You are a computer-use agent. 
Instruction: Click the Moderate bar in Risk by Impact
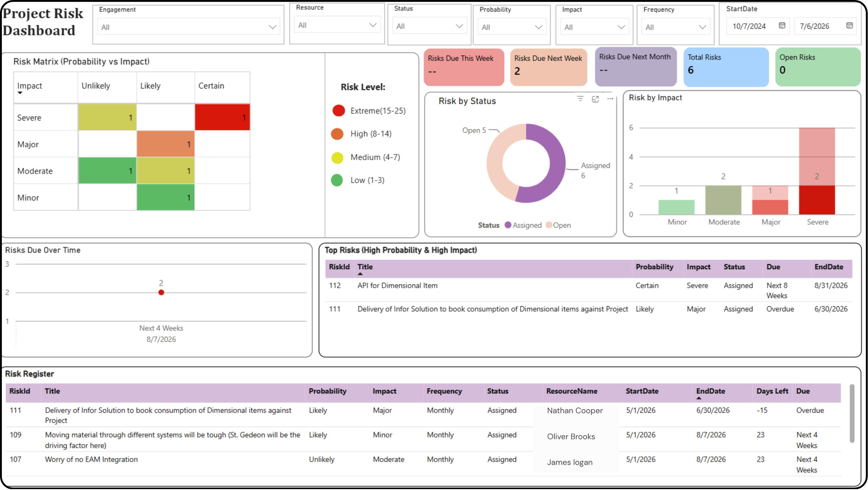click(723, 200)
